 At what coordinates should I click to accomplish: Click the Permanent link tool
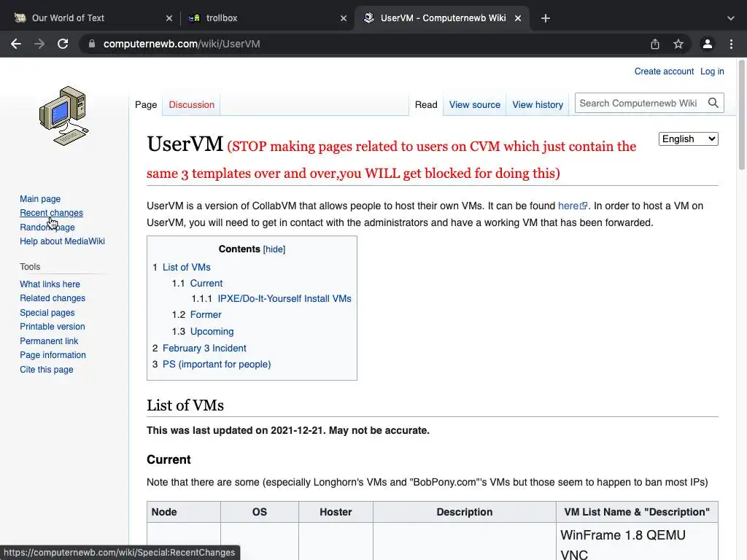[x=49, y=341]
